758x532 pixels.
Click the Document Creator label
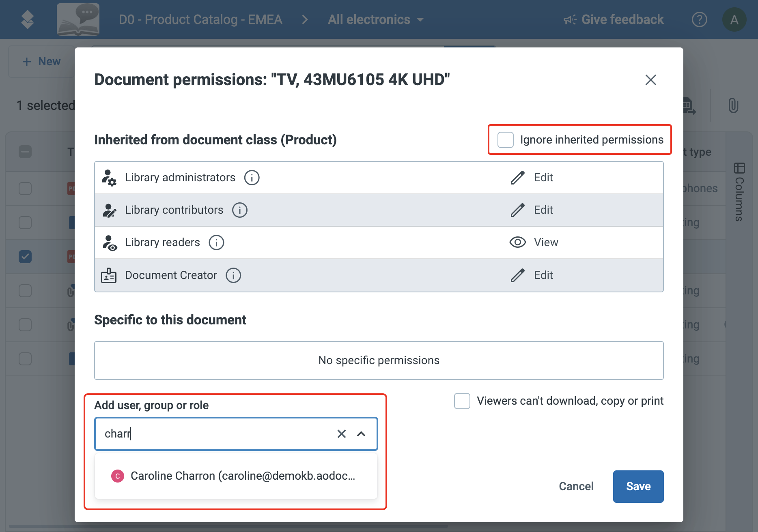click(171, 275)
